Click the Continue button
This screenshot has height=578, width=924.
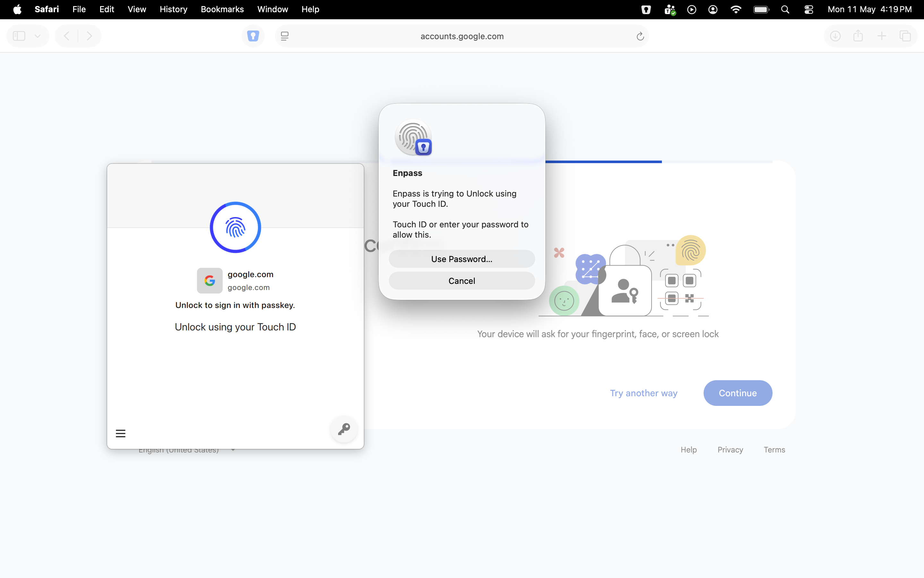738,393
